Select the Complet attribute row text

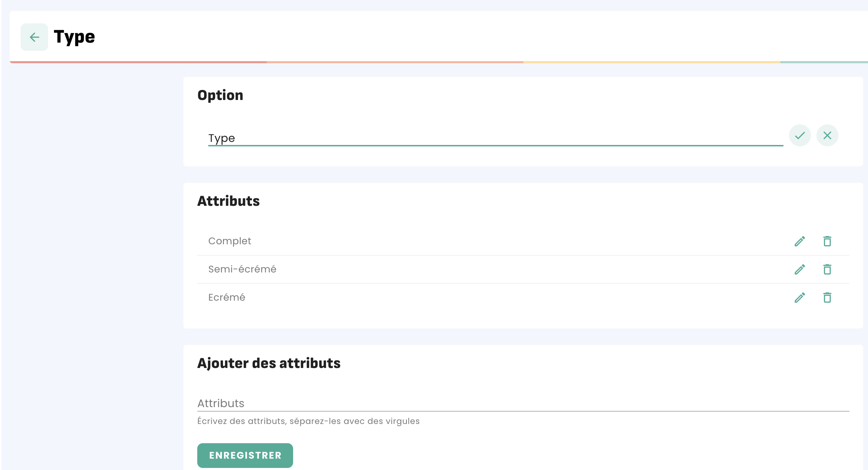click(x=230, y=241)
